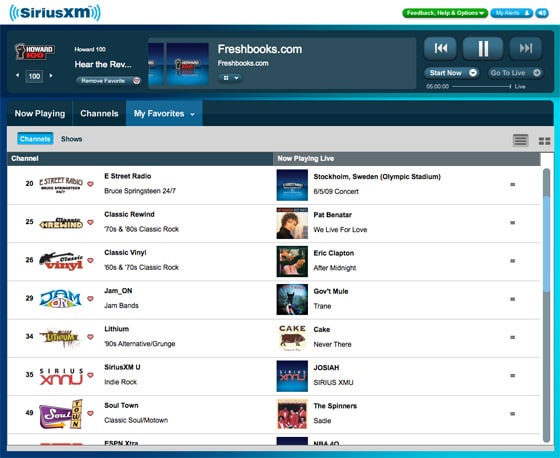This screenshot has width=560, height=458.
Task: Switch to the Channels main tab
Action: coord(99,114)
